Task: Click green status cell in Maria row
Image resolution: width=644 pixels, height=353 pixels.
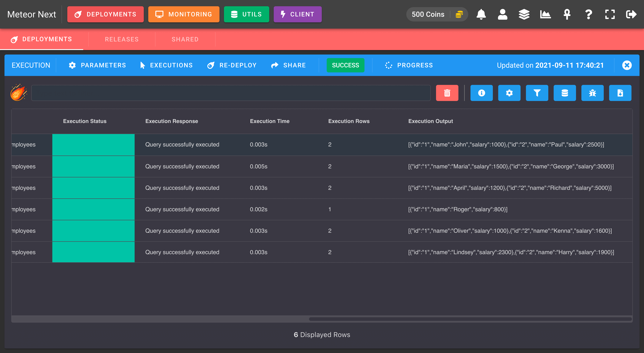Action: (93, 166)
